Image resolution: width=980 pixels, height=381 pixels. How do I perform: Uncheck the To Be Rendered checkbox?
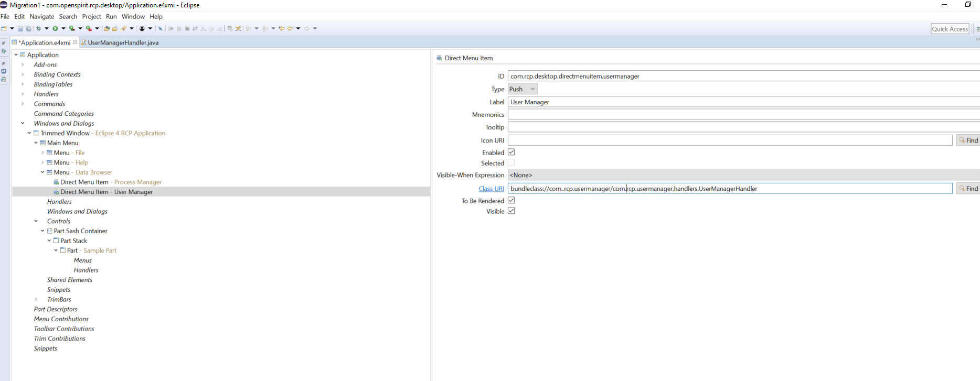coord(512,200)
